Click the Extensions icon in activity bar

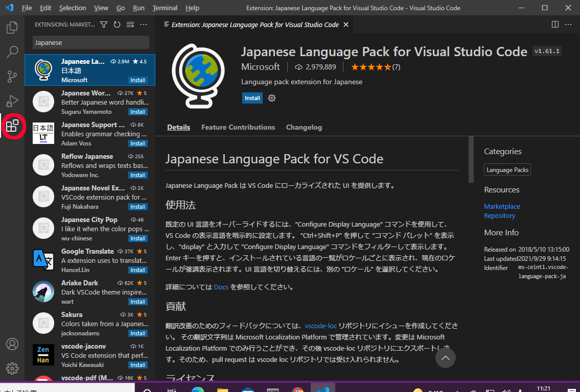12,126
